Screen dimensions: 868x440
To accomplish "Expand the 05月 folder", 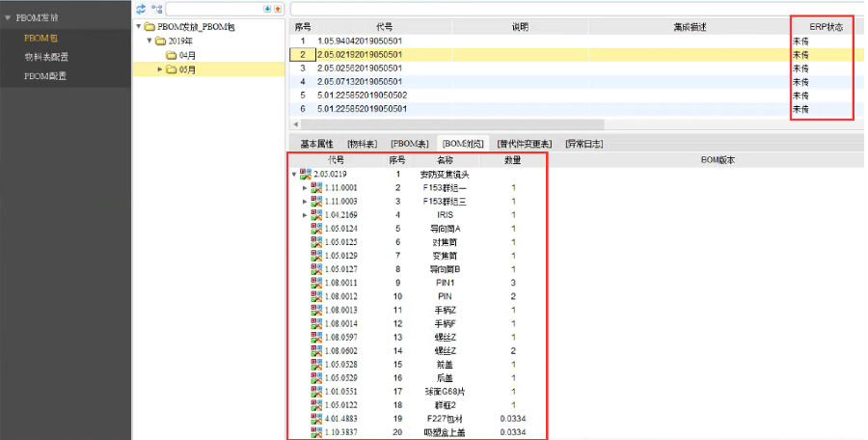I will (x=160, y=69).
